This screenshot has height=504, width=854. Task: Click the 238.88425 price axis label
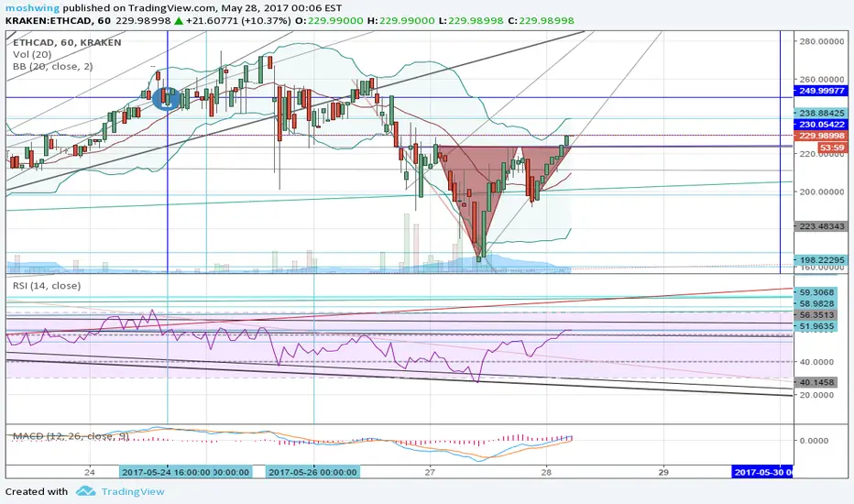point(821,113)
